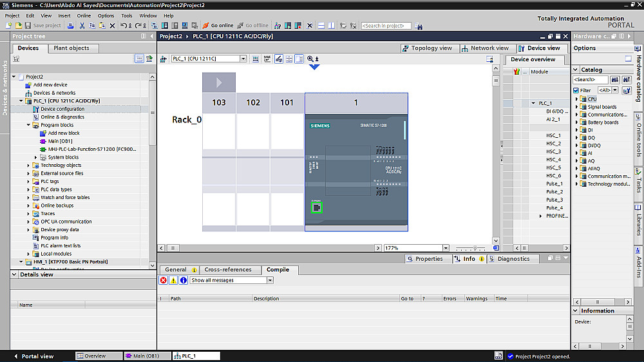The height and width of the screenshot is (362, 644).
Task: Select Online & diagnostics item
Action: [x=62, y=117]
